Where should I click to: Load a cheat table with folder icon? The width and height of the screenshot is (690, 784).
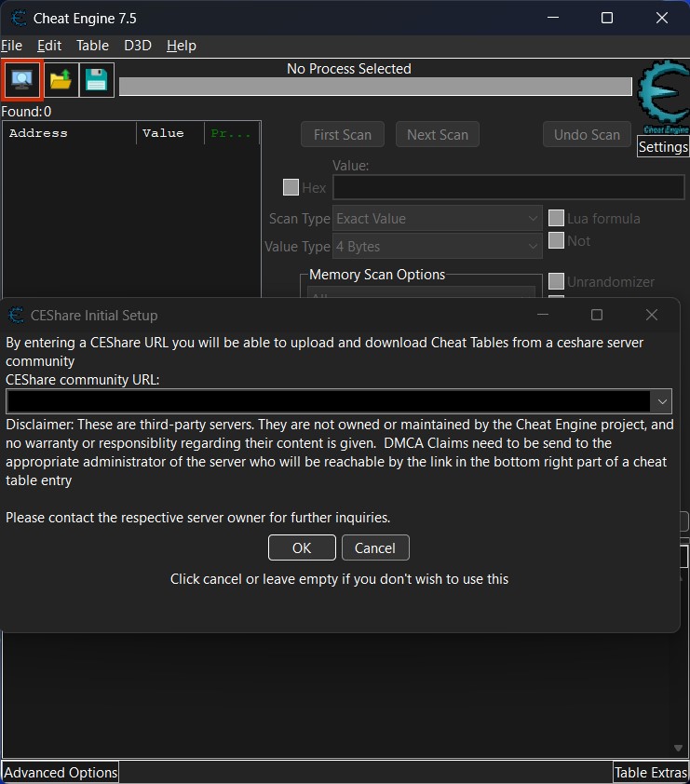pos(61,80)
